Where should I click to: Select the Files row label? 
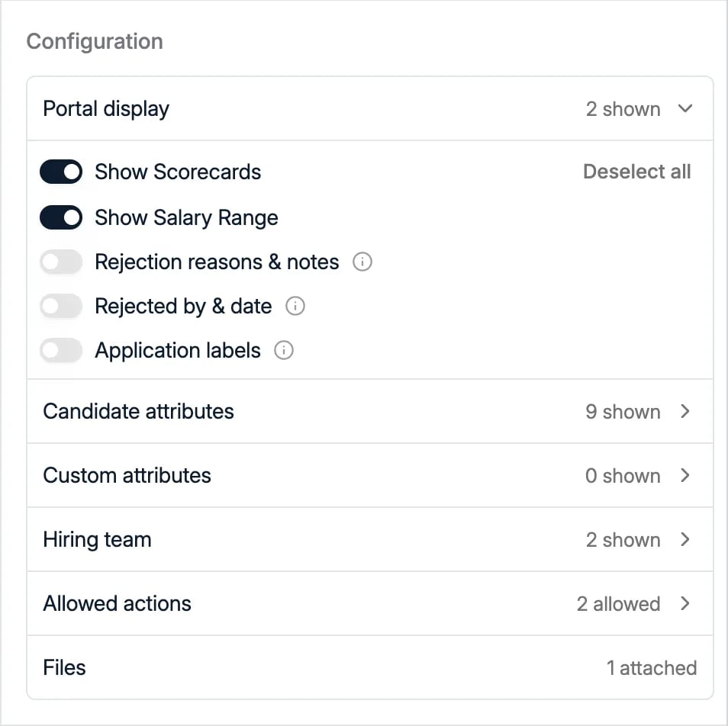(65, 667)
